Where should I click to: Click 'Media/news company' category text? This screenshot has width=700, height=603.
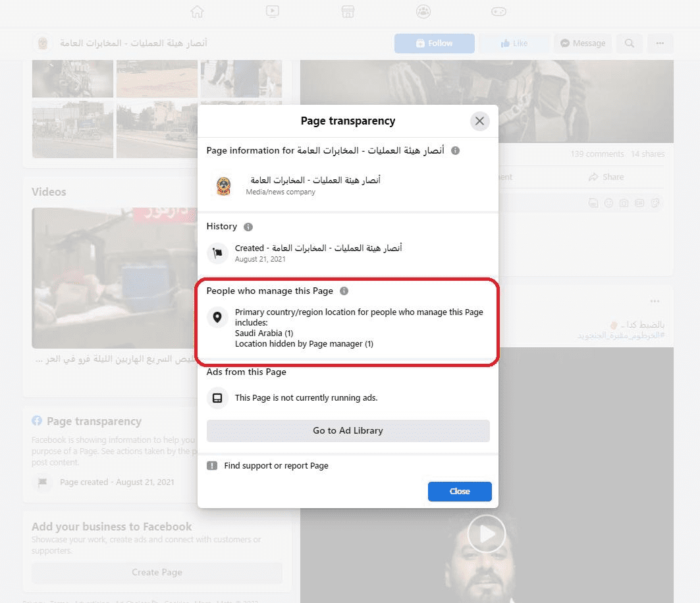(281, 192)
